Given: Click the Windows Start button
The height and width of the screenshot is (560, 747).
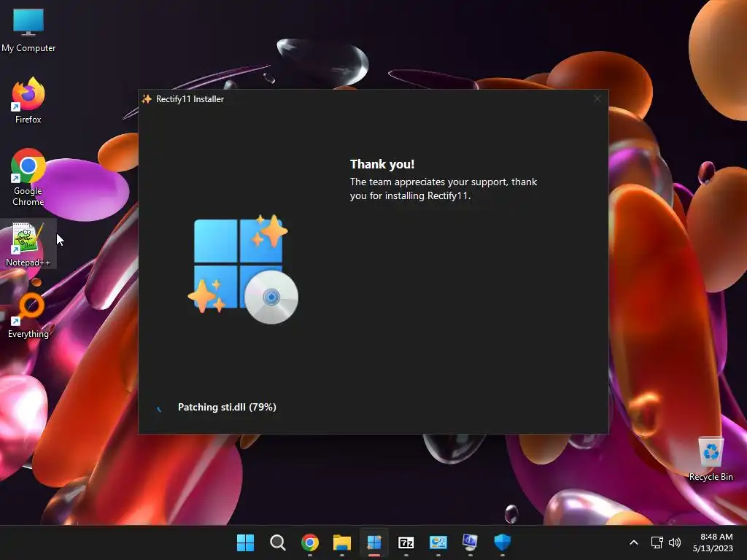Looking at the screenshot, I should 245,542.
